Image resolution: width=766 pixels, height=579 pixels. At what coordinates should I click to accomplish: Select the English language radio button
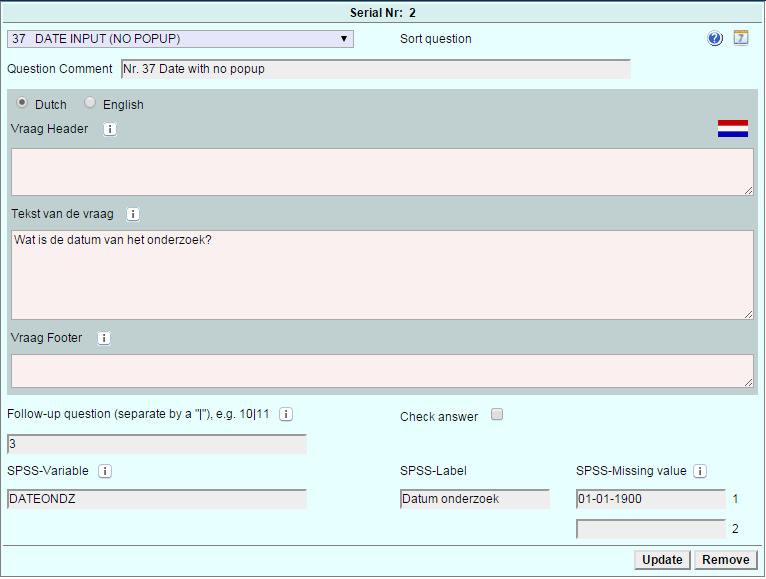click(x=90, y=103)
